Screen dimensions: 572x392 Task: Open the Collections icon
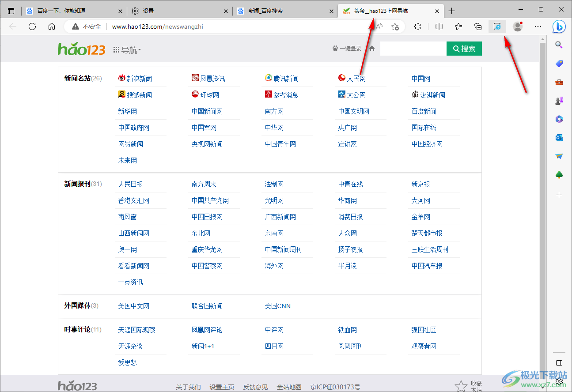[x=478, y=26]
